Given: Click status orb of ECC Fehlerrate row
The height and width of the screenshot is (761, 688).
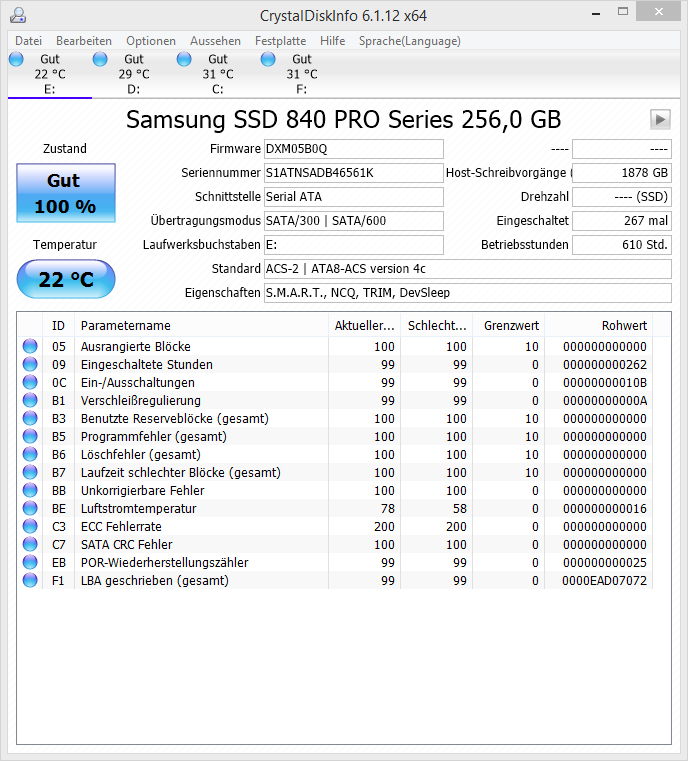Looking at the screenshot, I should [30, 526].
